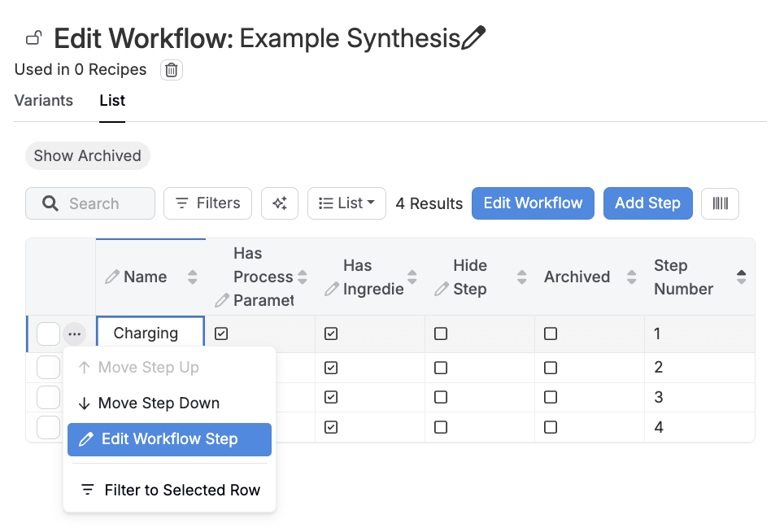Check the Archived checkbox for step 3

[x=551, y=397]
